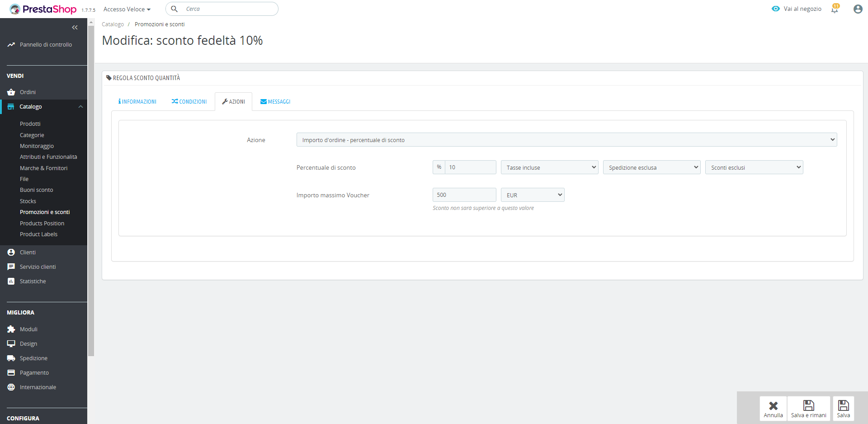Screen dimensions: 868x424
Task: Collapse the sidebar with the double-chevron icon
Action: click(x=75, y=28)
